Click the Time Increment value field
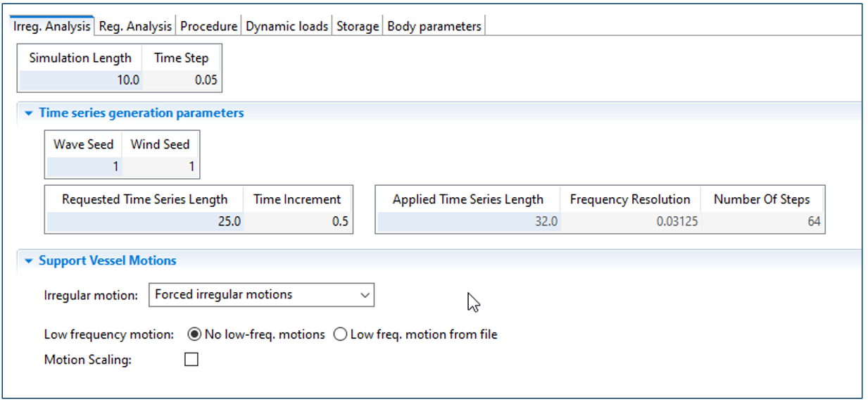 pyautogui.click(x=297, y=222)
